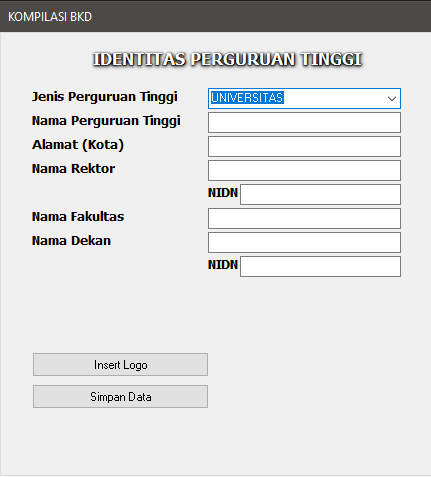The height and width of the screenshot is (477, 431).
Task: Click the Jenis Perguruan Tinggi label
Action: point(105,97)
